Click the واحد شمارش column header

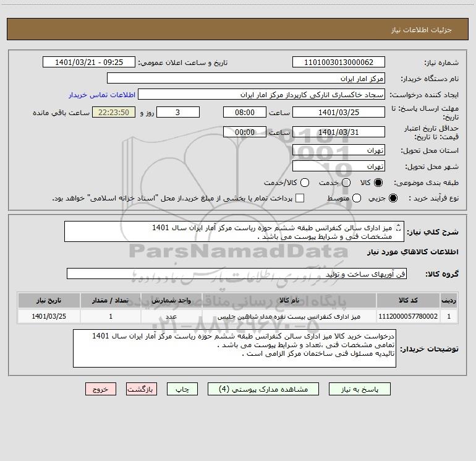(171, 300)
